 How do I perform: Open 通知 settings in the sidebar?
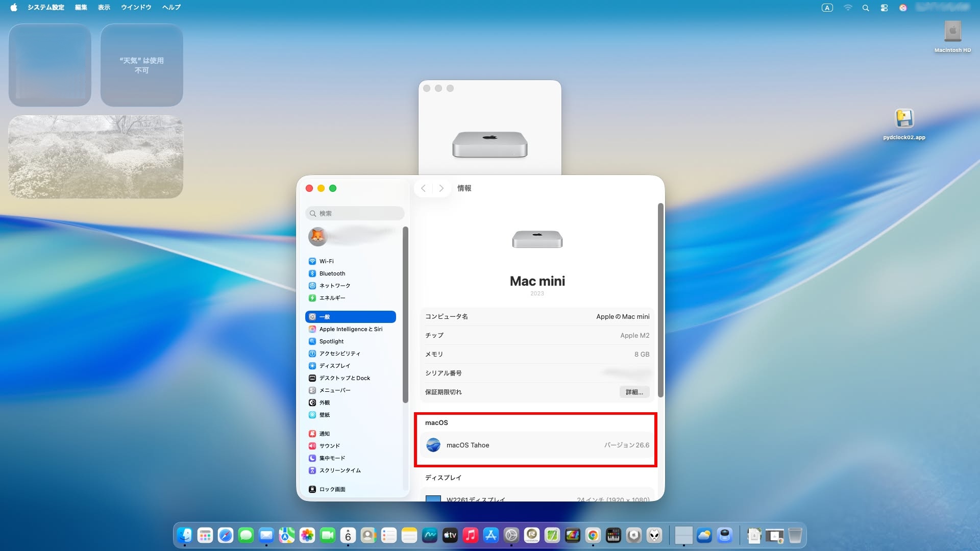(351, 434)
